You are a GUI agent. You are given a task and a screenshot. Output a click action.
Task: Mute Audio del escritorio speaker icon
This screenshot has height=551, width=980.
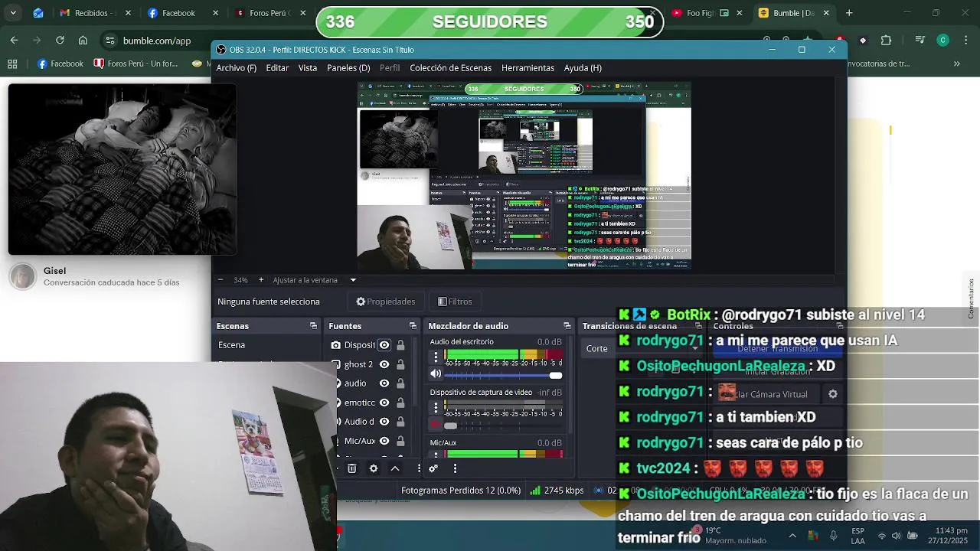tap(436, 374)
